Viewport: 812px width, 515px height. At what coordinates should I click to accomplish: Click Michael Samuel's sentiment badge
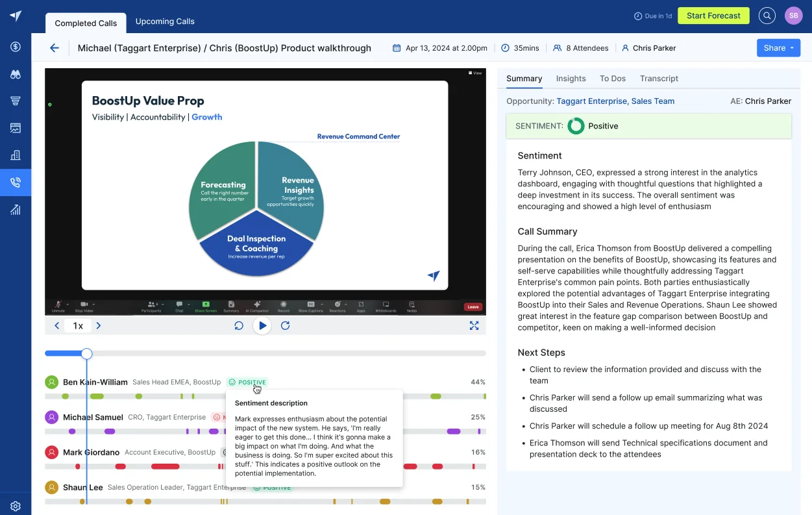tap(217, 418)
